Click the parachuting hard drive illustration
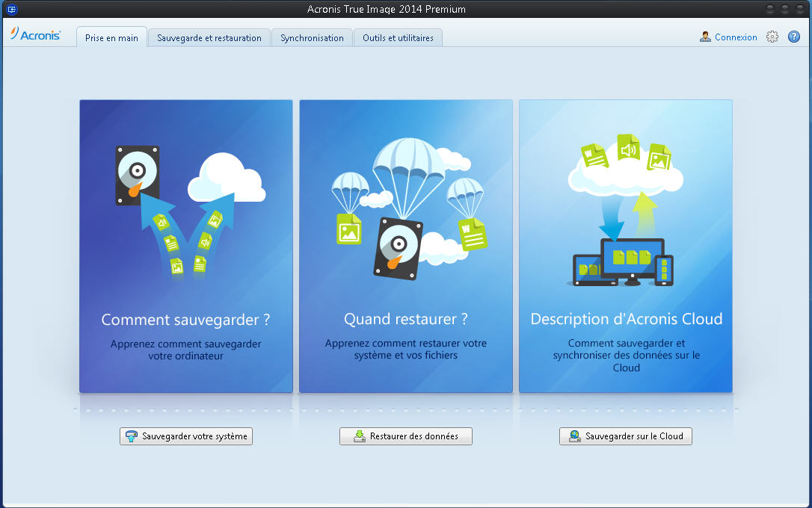The width and height of the screenshot is (812, 508). (x=409, y=209)
